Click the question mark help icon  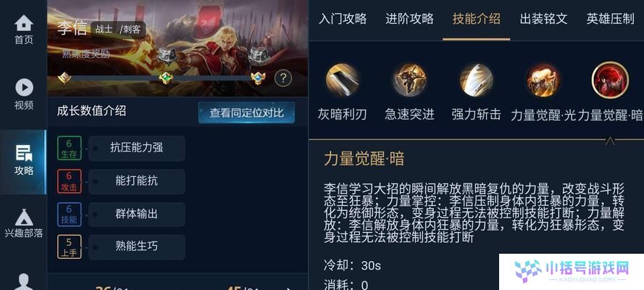coord(283,78)
